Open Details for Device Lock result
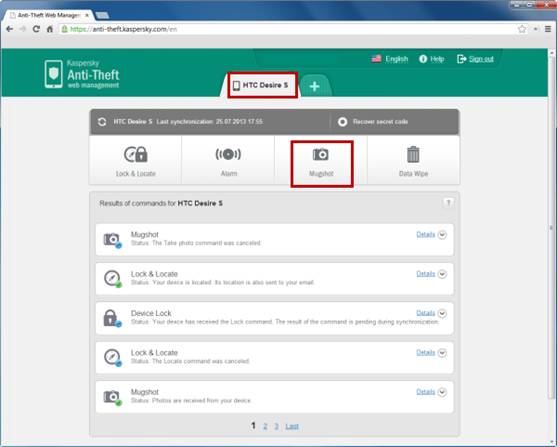 coord(426,313)
